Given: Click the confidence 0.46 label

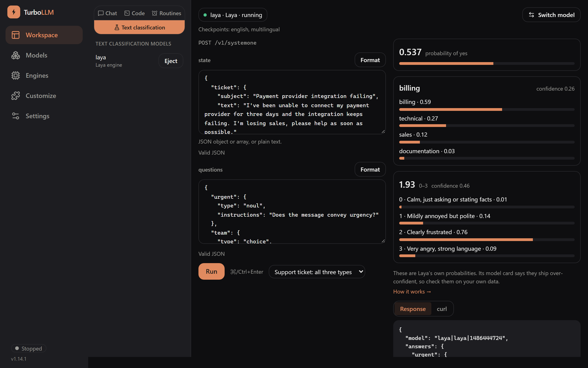Looking at the screenshot, I should pyautogui.click(x=450, y=186).
